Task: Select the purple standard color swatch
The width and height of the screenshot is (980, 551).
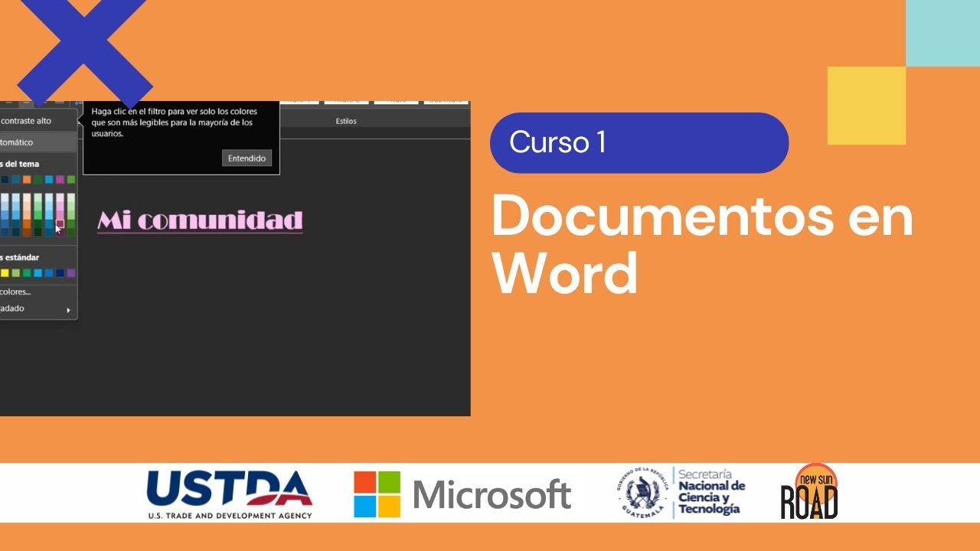Action: coord(71,273)
